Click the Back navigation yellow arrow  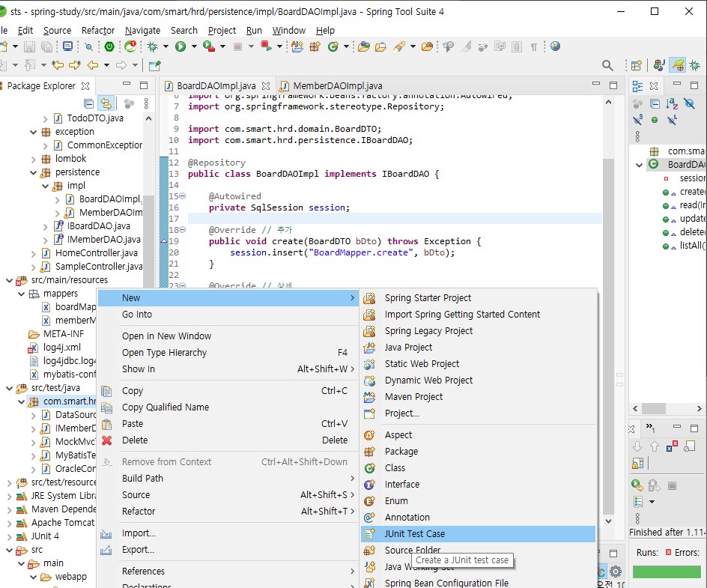click(93, 65)
